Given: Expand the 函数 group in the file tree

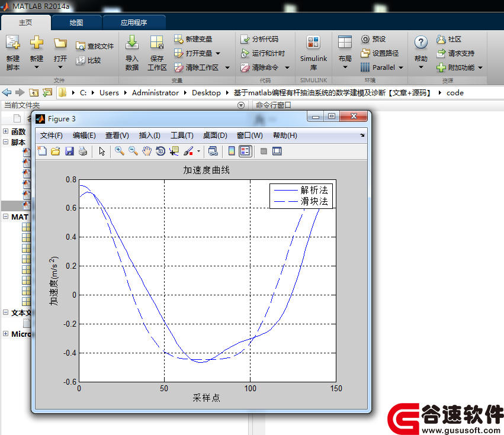Looking at the screenshot, I should coord(5,131).
